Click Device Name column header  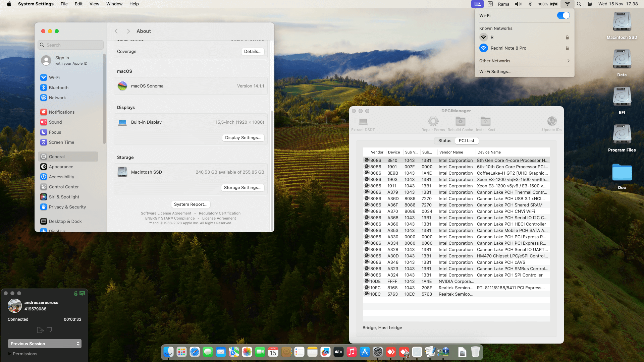click(x=513, y=152)
